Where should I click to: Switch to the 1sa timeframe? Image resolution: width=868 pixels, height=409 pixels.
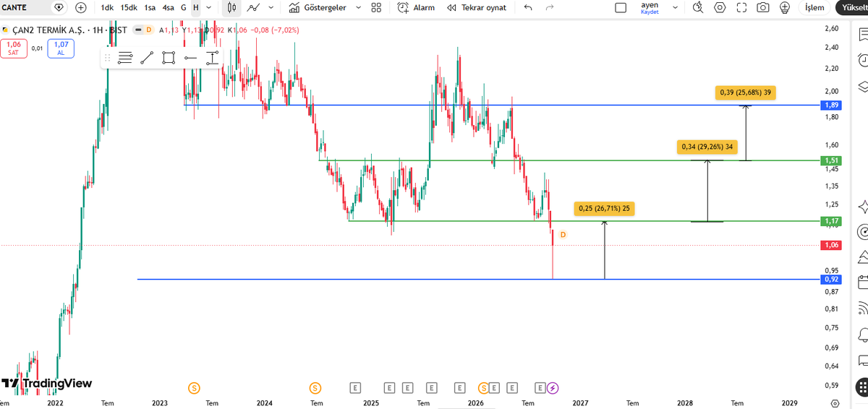(150, 7)
